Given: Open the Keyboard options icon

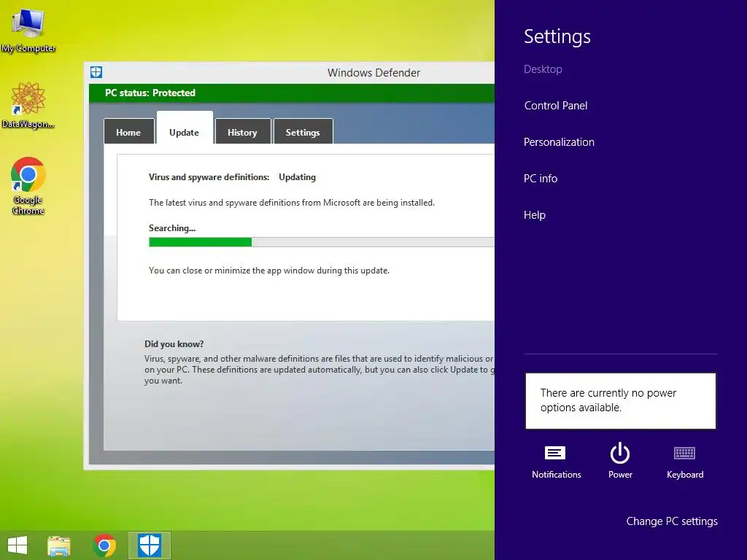Looking at the screenshot, I should [684, 462].
